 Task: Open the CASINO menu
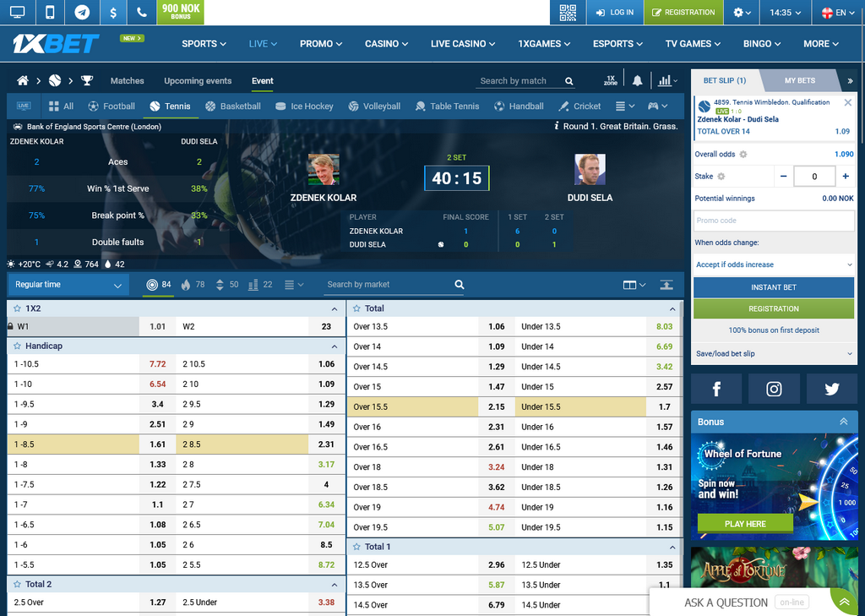point(386,44)
